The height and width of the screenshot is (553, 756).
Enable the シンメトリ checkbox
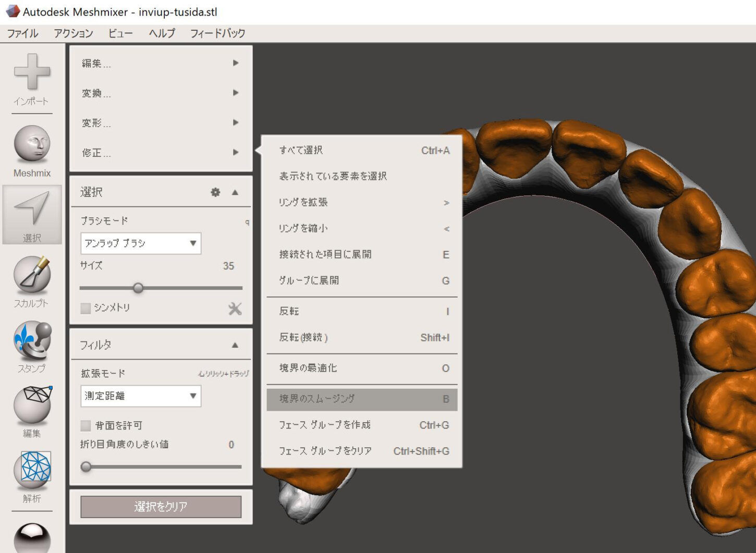click(86, 309)
